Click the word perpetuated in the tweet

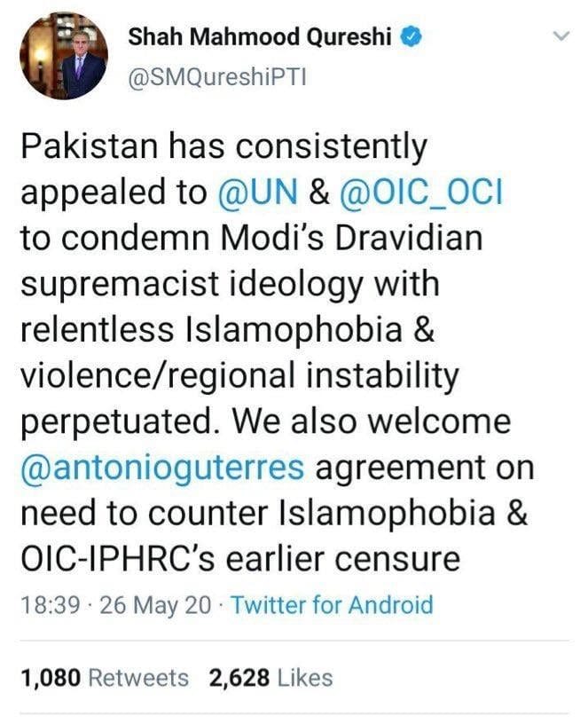coord(120,421)
